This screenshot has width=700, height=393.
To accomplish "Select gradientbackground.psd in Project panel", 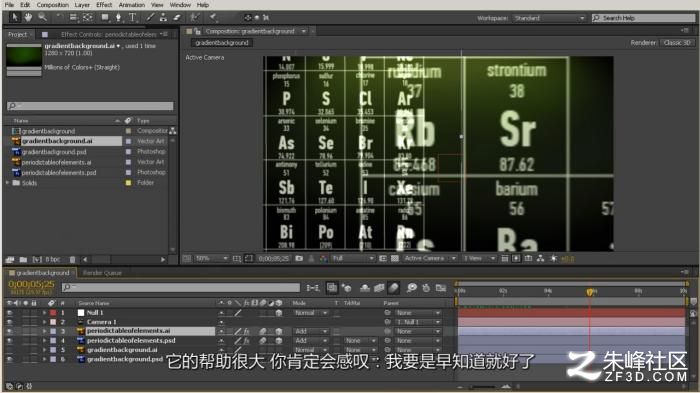I will click(x=54, y=152).
